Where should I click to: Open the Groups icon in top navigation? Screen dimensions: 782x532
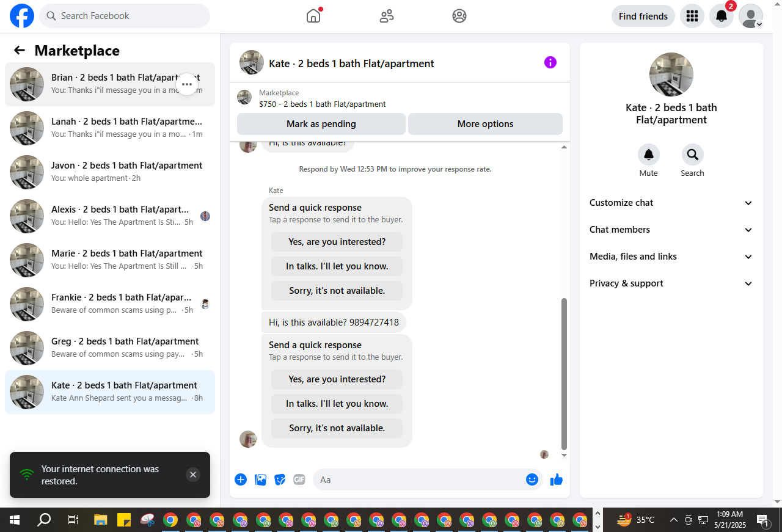(459, 16)
